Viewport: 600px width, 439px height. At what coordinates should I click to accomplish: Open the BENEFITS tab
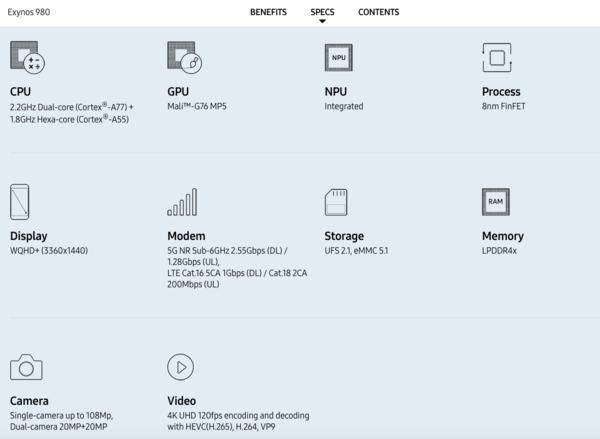pos(268,12)
